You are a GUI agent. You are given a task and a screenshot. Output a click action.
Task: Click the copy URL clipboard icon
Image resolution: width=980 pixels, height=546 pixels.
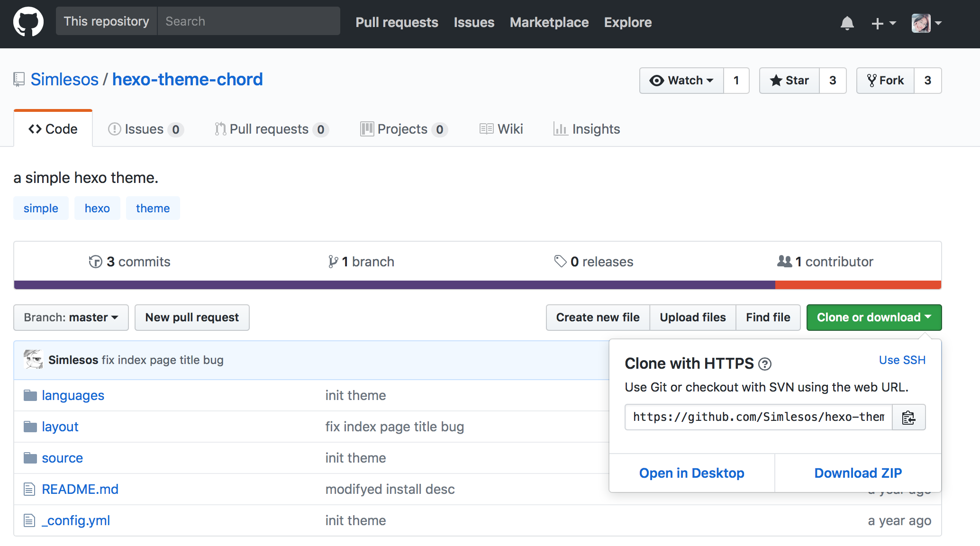pyautogui.click(x=908, y=417)
